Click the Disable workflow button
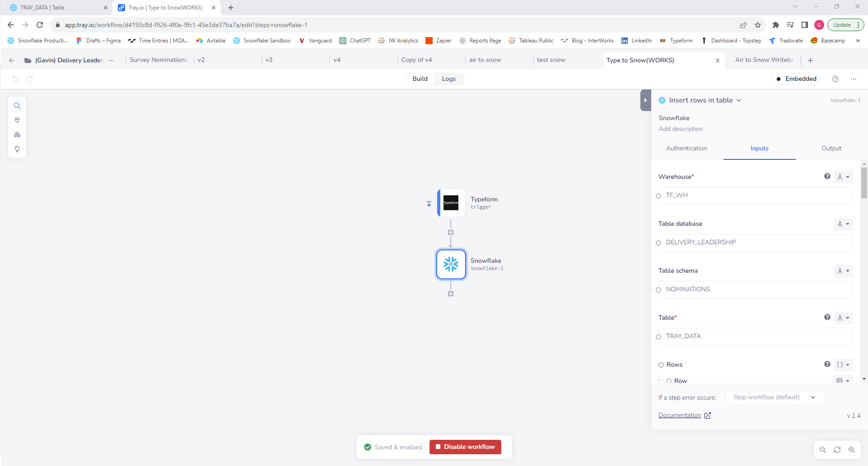Screen dimensions: 868x466 [x=465, y=447]
